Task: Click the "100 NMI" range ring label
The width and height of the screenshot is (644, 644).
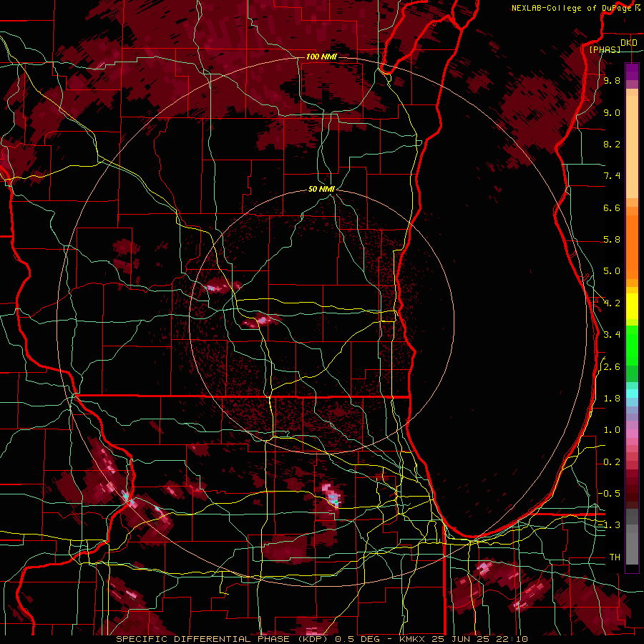Action: [x=321, y=57]
